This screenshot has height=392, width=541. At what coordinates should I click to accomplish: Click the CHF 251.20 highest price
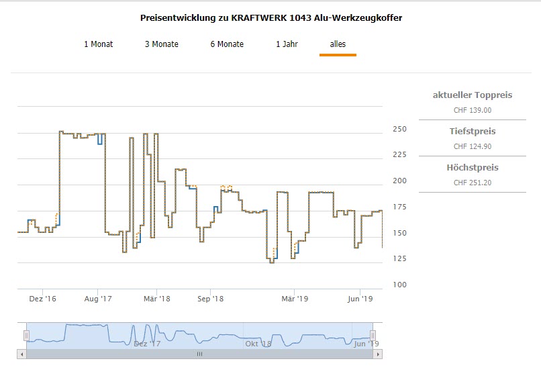coord(473,183)
